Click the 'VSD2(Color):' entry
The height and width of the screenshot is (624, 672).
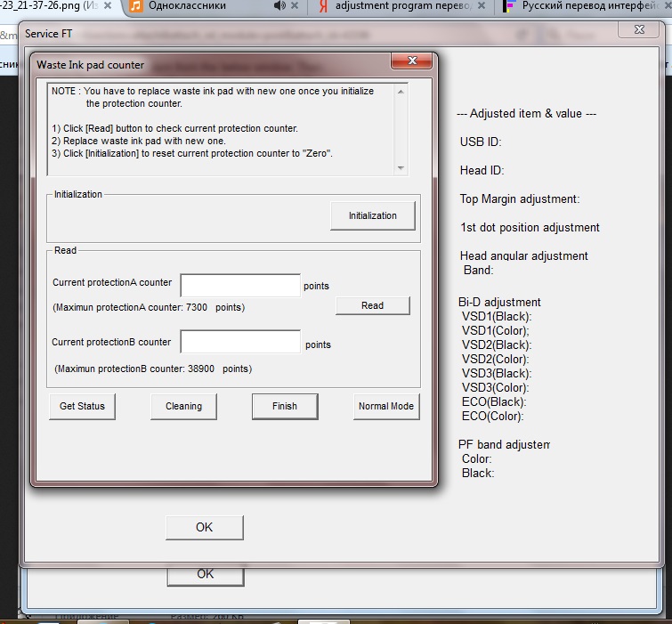[x=496, y=359]
